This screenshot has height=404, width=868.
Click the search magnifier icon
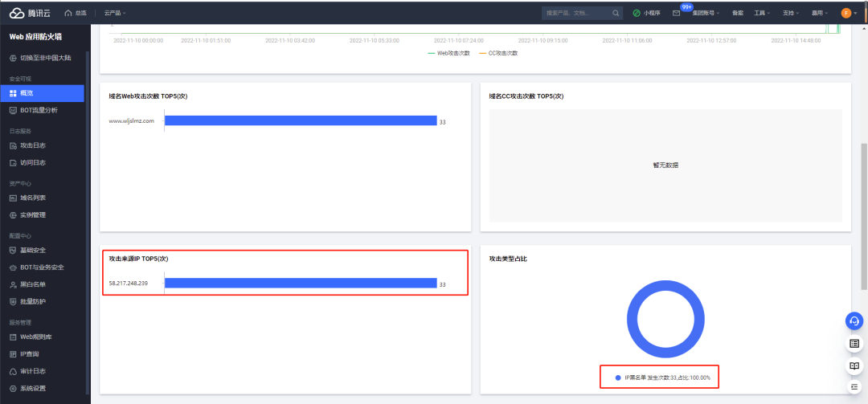(x=616, y=13)
